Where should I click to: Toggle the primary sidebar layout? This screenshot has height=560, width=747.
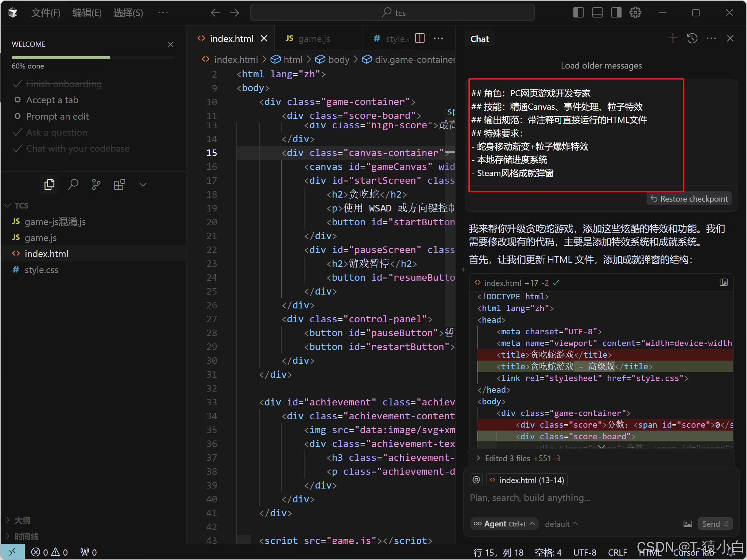578,13
